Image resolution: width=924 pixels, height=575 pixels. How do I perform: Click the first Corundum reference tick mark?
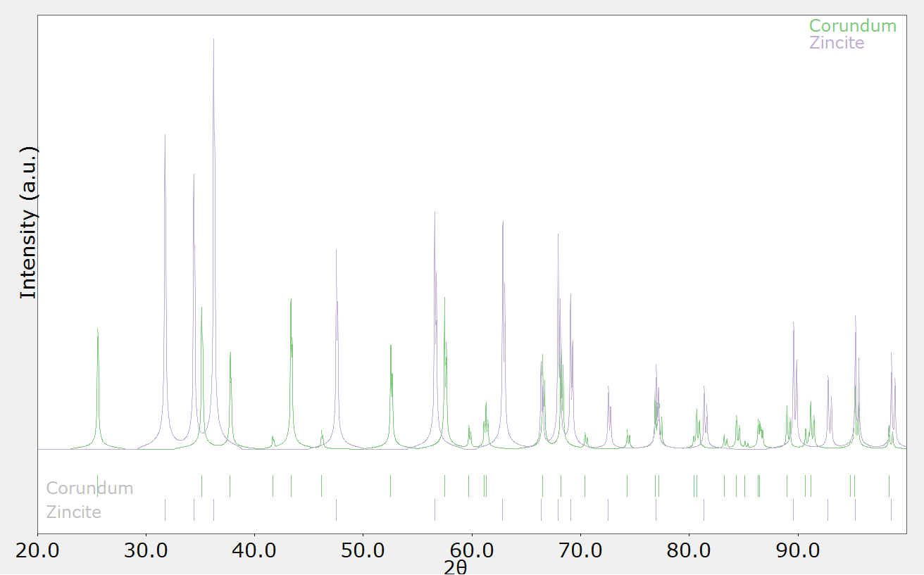(97, 486)
